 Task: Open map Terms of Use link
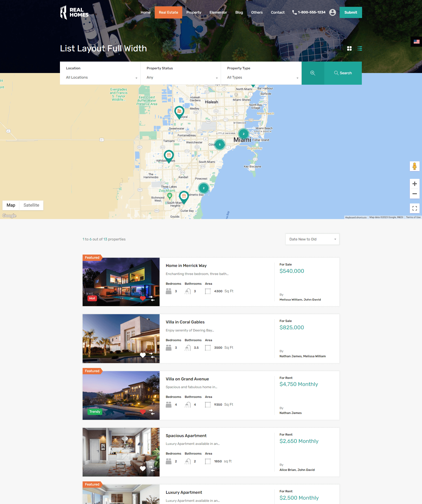[x=413, y=217]
